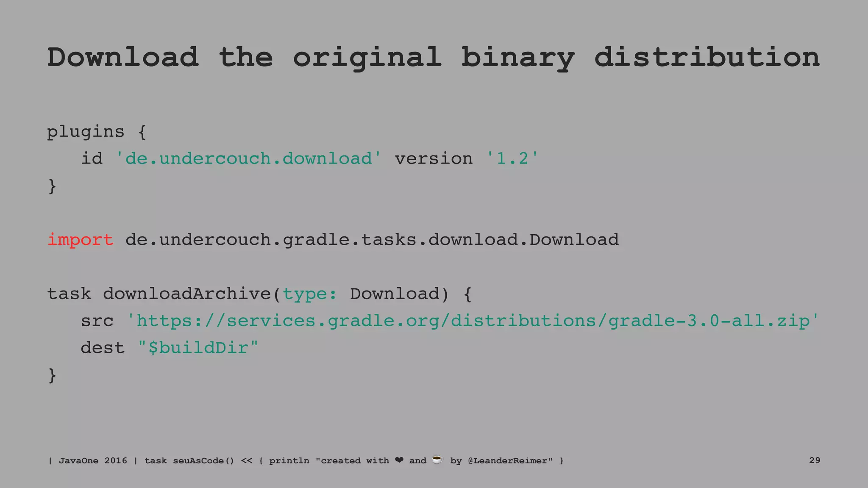Click the 'src' keyword in the task

(97, 322)
